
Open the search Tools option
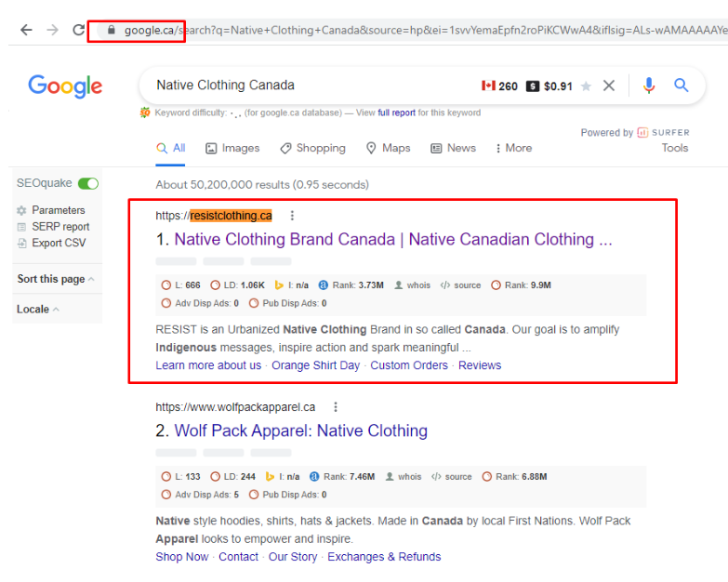[x=675, y=148]
